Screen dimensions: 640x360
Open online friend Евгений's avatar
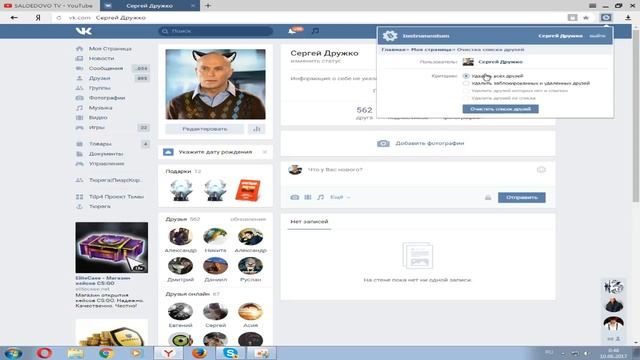click(180, 311)
